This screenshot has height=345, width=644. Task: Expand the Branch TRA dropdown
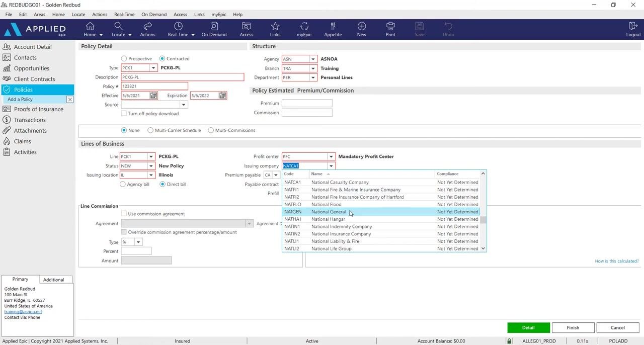(x=313, y=68)
